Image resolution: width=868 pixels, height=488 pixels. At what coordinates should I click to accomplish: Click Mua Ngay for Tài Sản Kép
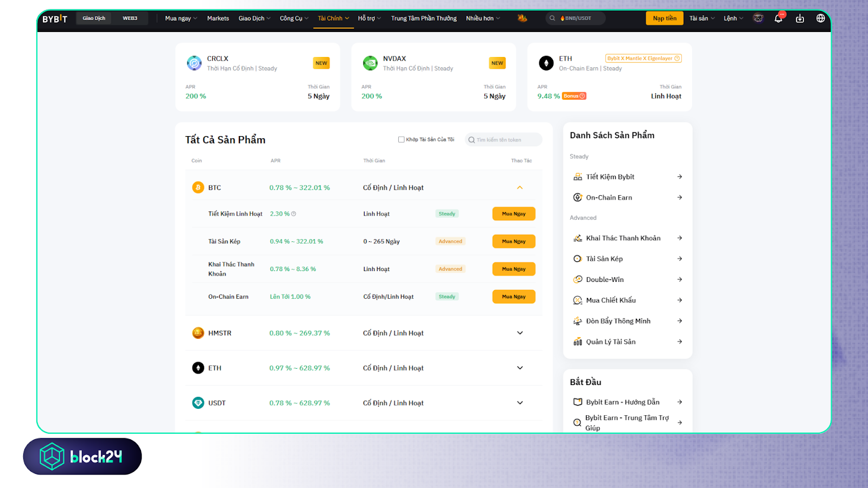(x=514, y=241)
